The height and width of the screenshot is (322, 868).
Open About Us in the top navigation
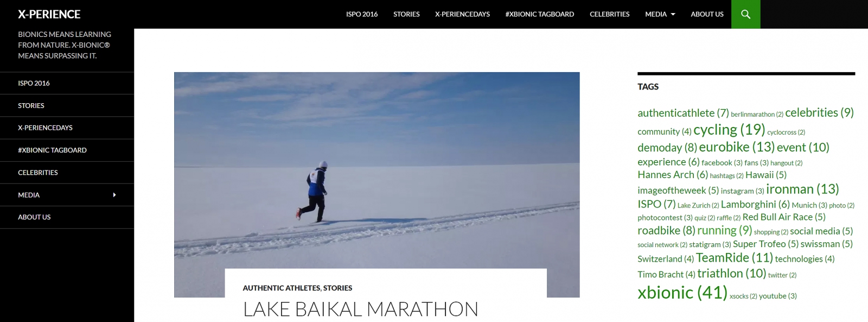[707, 14]
